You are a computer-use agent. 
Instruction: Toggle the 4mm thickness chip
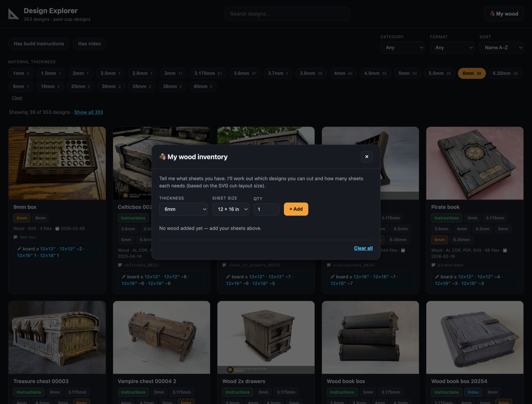(343, 73)
